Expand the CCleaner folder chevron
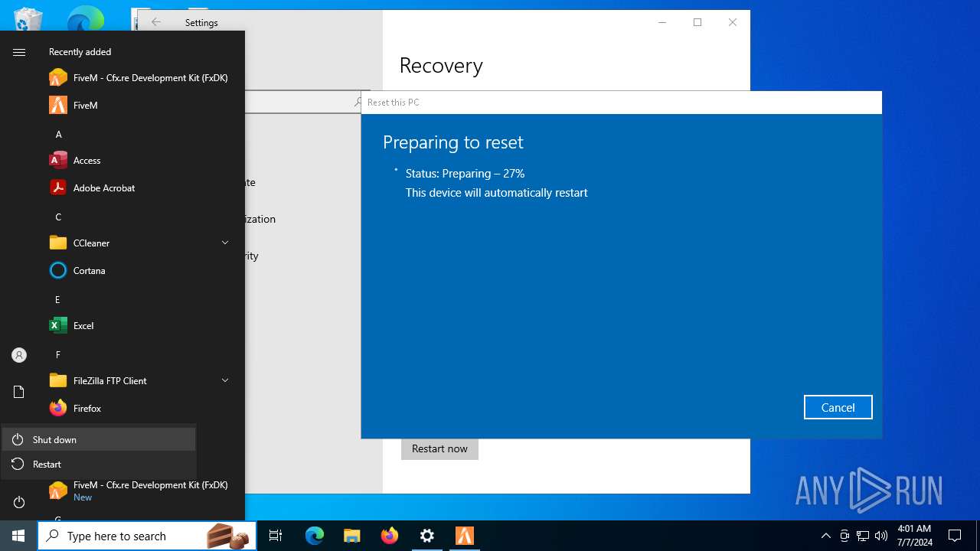The width and height of the screenshot is (980, 551). [x=225, y=243]
